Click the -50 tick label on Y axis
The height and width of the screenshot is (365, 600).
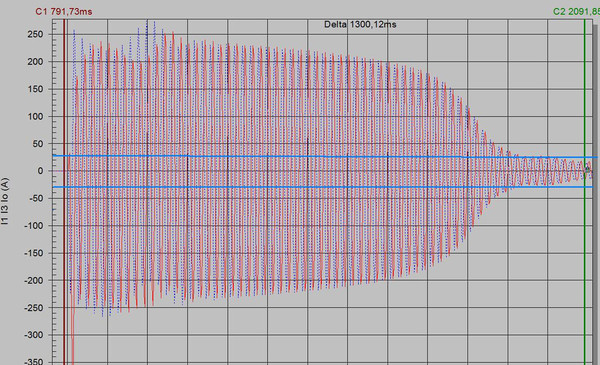click(x=37, y=198)
